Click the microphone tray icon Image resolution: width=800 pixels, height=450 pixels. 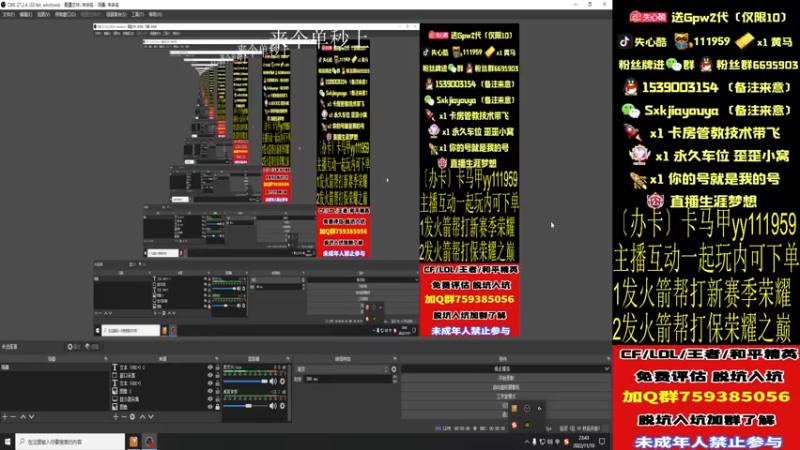point(534,442)
